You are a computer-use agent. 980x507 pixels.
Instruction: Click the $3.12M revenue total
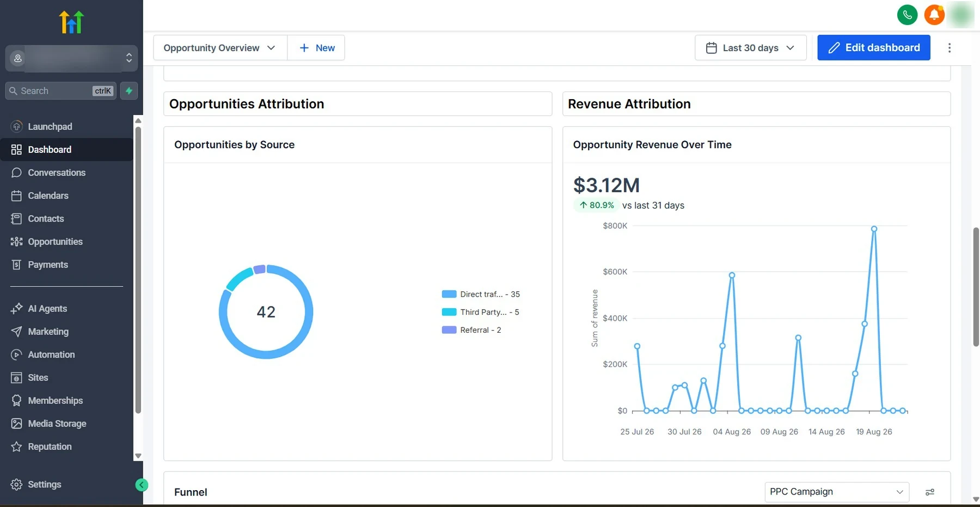click(607, 186)
